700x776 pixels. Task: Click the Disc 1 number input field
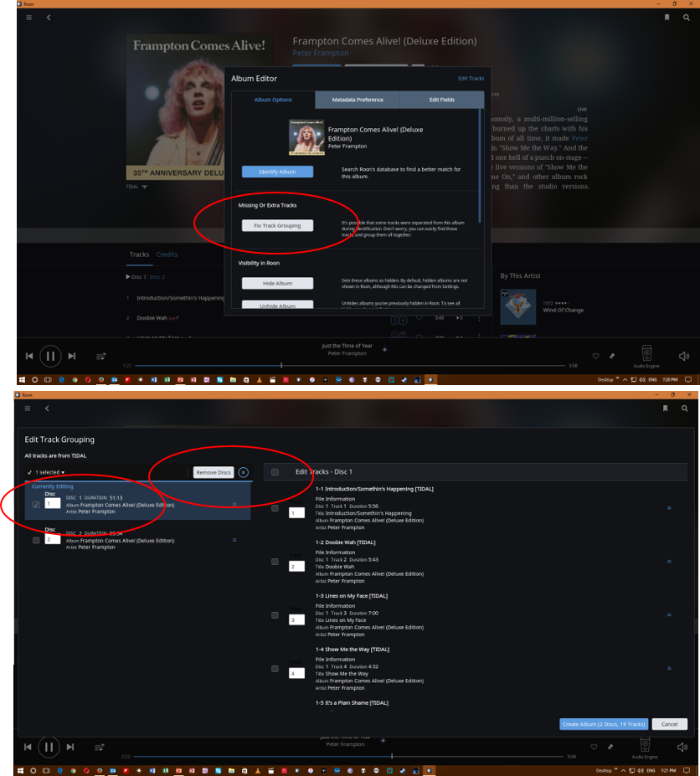pyautogui.click(x=53, y=503)
